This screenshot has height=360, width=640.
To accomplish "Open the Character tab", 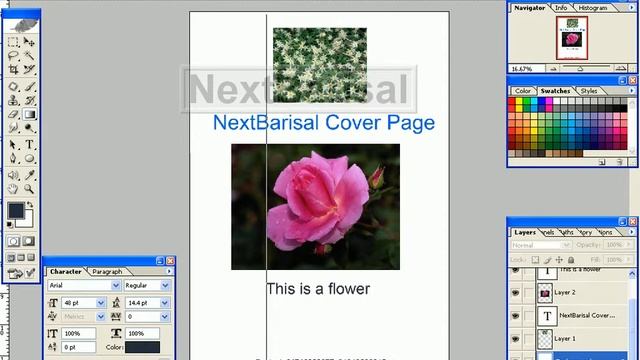I will (65, 271).
